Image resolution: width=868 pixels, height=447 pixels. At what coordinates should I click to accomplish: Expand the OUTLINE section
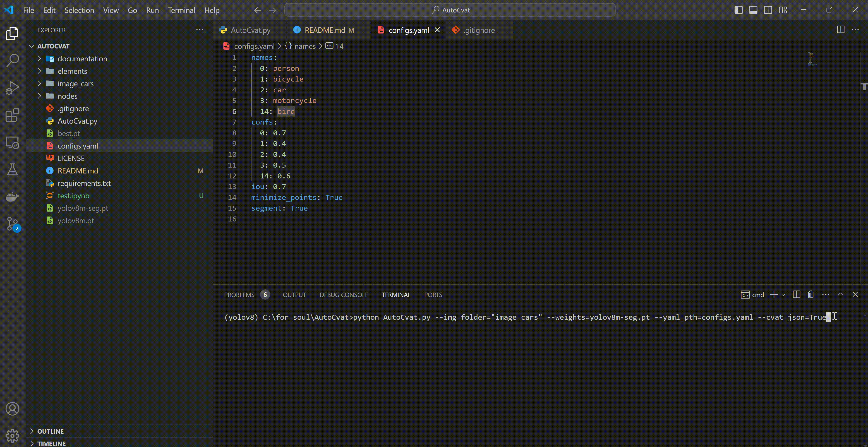click(x=50, y=431)
